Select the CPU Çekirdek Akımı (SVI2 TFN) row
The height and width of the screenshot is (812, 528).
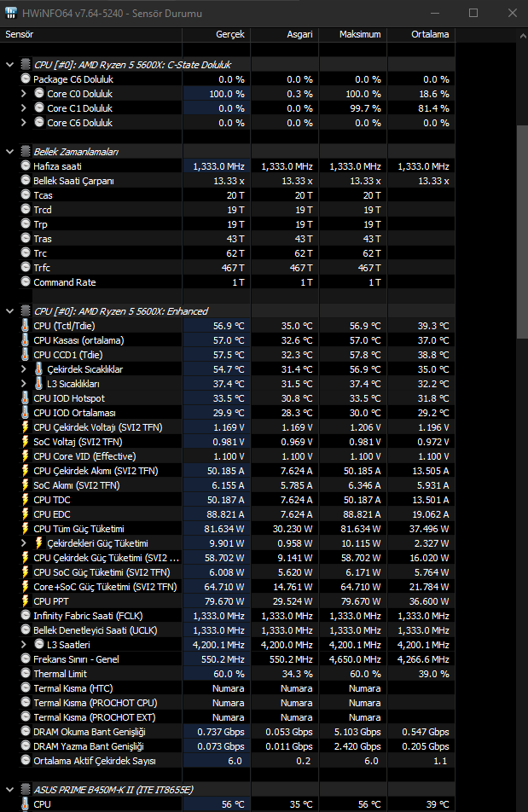228,470
